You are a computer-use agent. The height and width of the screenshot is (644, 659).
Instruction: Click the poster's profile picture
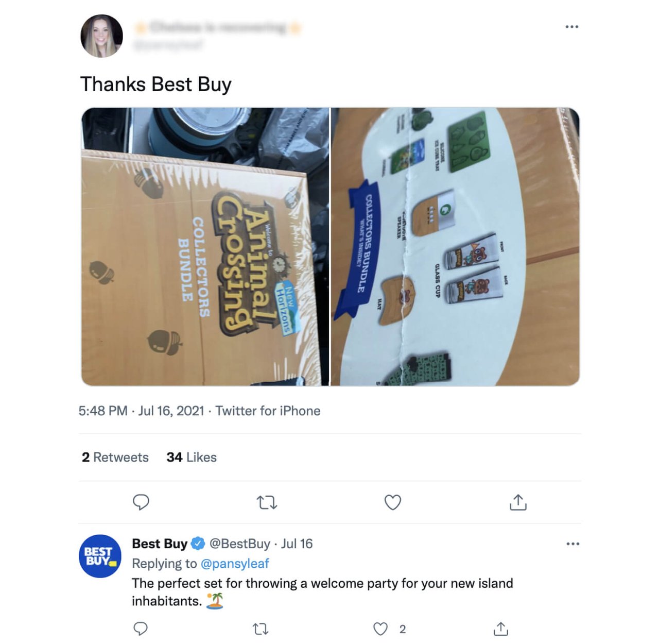point(101,35)
